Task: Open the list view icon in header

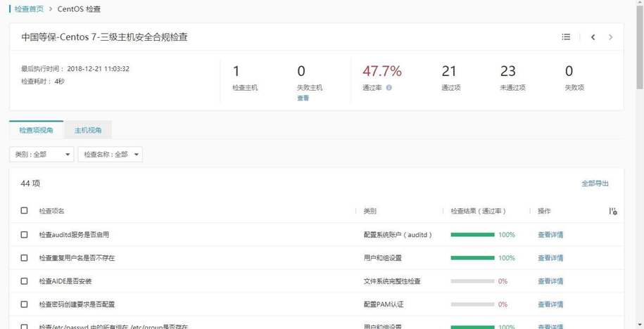Action: point(566,37)
